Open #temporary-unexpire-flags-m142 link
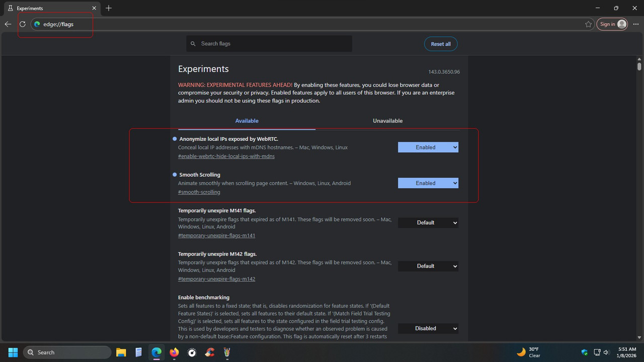This screenshot has height=362, width=644. point(217,279)
